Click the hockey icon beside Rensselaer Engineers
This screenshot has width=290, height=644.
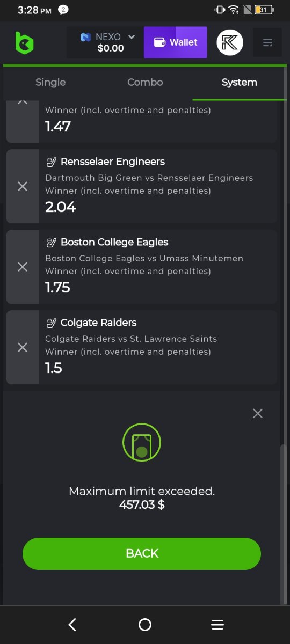pos(51,162)
